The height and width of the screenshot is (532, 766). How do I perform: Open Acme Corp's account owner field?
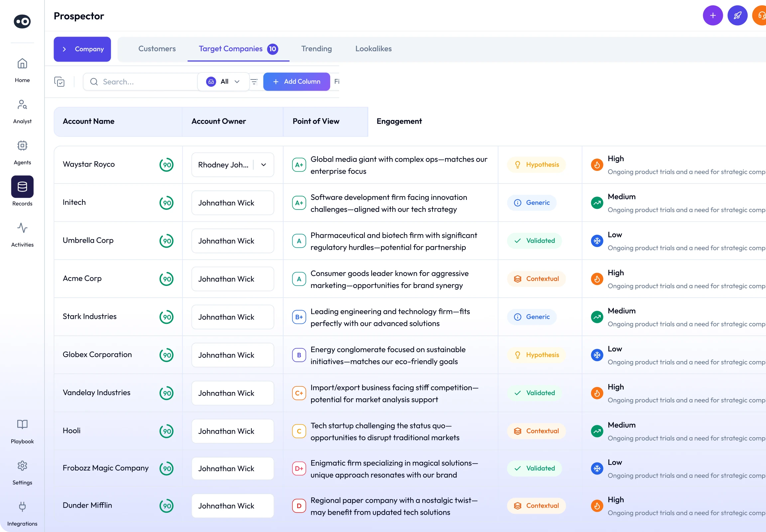(233, 279)
